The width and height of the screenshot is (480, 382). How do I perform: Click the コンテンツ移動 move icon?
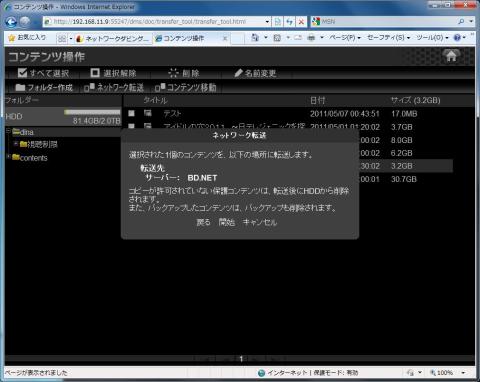tap(160, 87)
